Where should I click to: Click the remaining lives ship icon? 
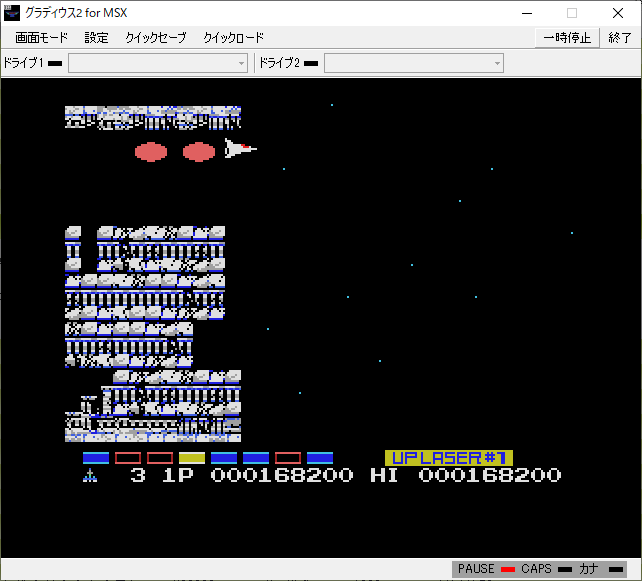tap(90, 475)
